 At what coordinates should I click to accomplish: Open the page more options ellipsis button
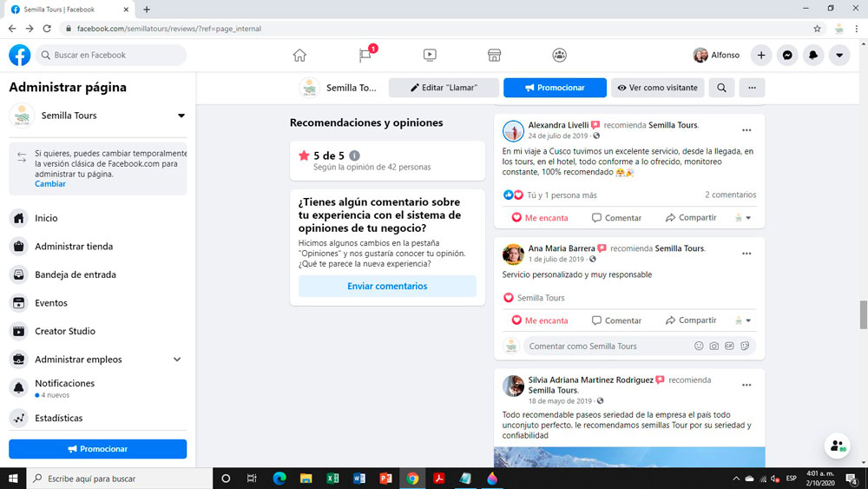tap(752, 88)
